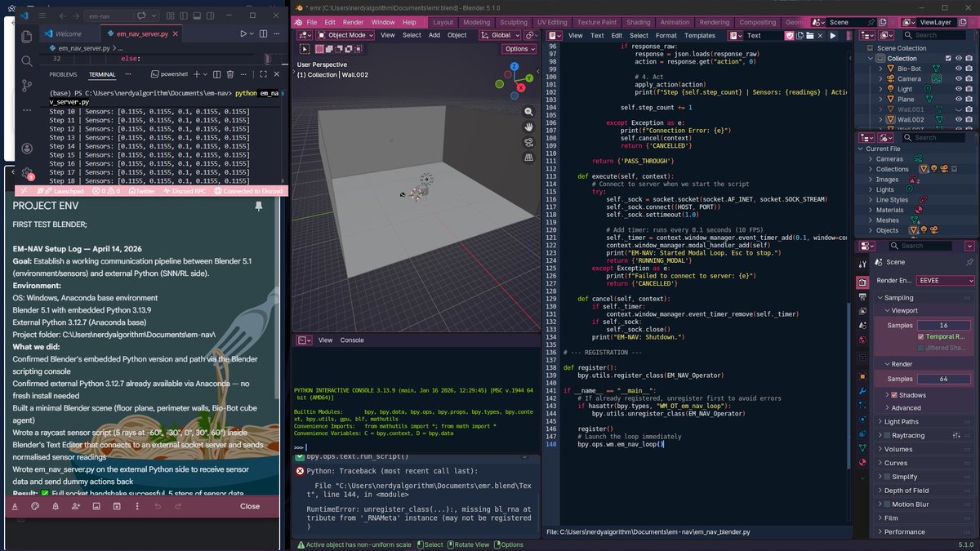Run Python file in VS Code
Image resolution: width=980 pixels, height=551 pixels.
pos(243,33)
